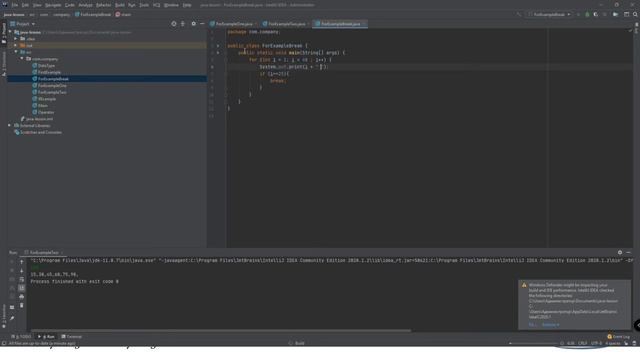Click the print icon in Run console
The height and width of the screenshot is (360, 640).
coord(22,297)
